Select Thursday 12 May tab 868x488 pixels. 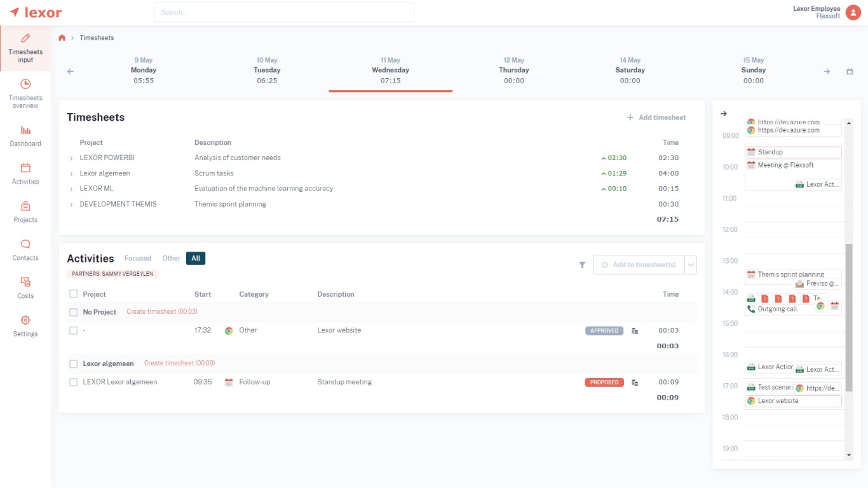(x=514, y=71)
